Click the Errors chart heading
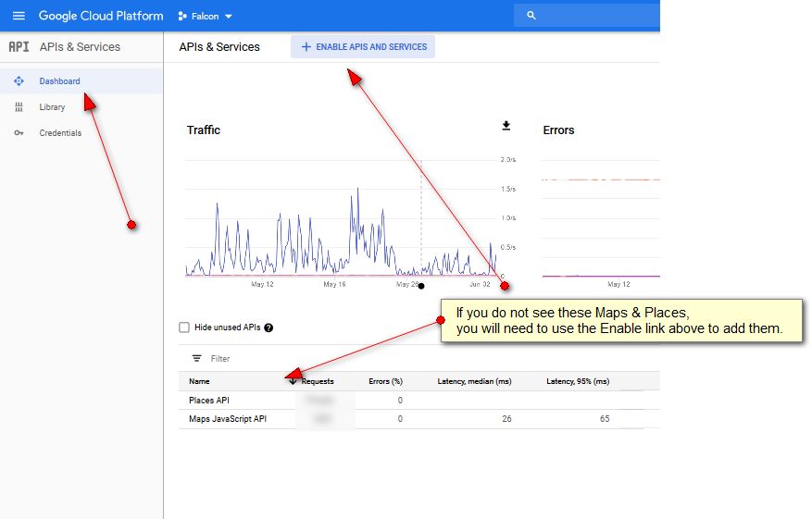 click(x=558, y=130)
